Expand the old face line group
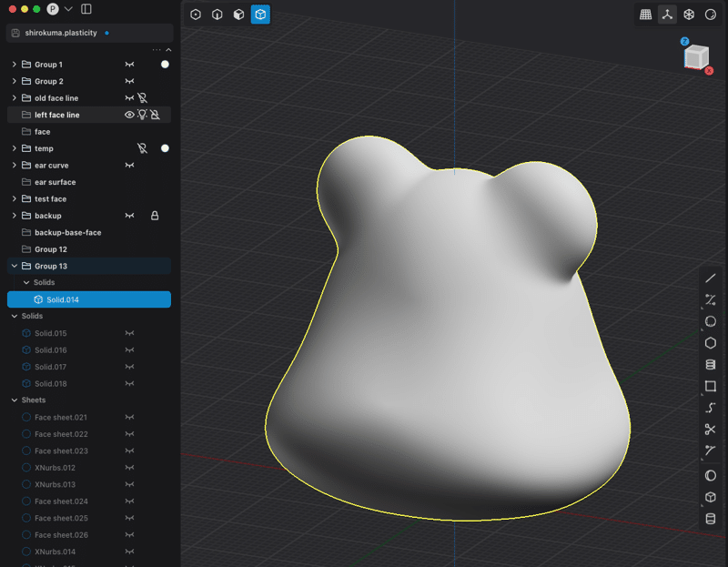This screenshot has height=567, width=728. (14, 97)
